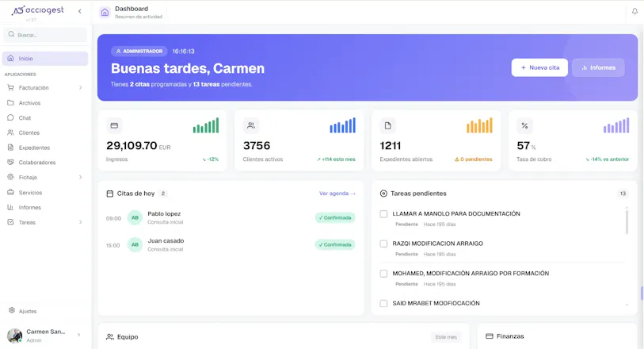The image size is (644, 349).
Task: Click the Ajustes gear icon
Action: pos(12,310)
